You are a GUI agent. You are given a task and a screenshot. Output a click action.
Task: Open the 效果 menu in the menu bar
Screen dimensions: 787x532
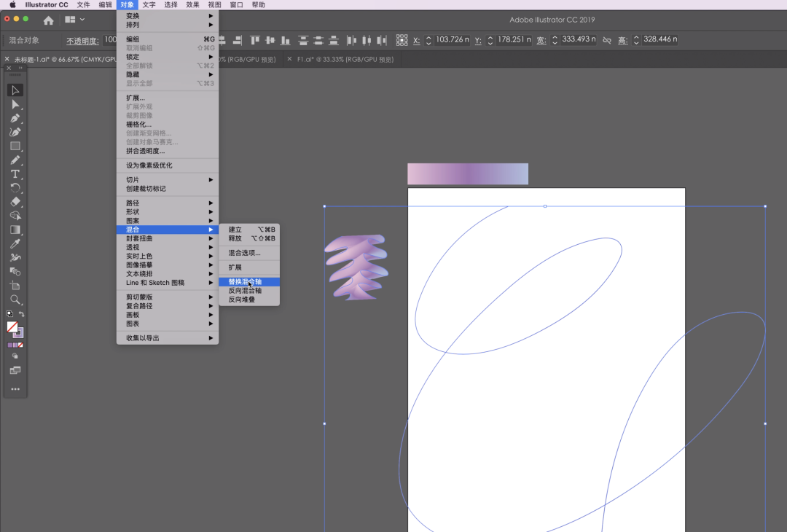click(192, 4)
